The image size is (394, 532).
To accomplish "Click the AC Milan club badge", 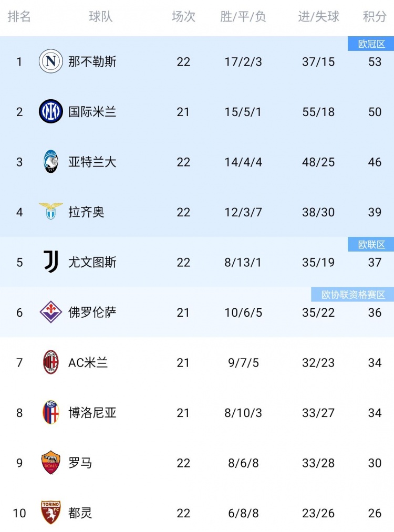I will 51,362.
